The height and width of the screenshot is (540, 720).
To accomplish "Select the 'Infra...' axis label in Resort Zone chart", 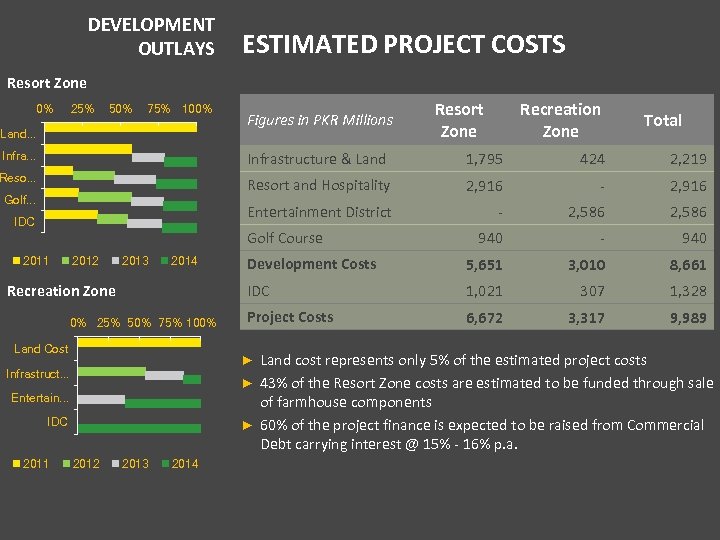I will 19,156.
